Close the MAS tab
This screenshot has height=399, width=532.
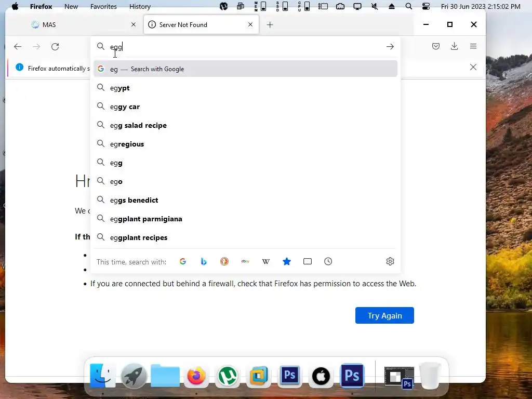(x=134, y=24)
